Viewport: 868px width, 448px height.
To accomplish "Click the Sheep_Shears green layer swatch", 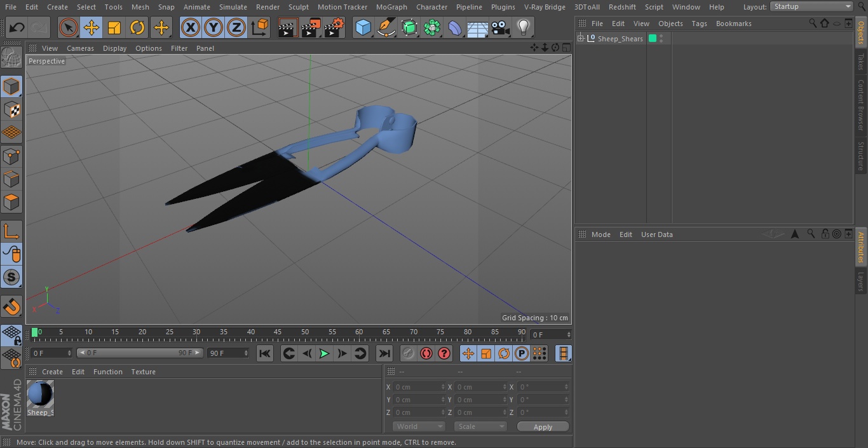I will 652,39.
